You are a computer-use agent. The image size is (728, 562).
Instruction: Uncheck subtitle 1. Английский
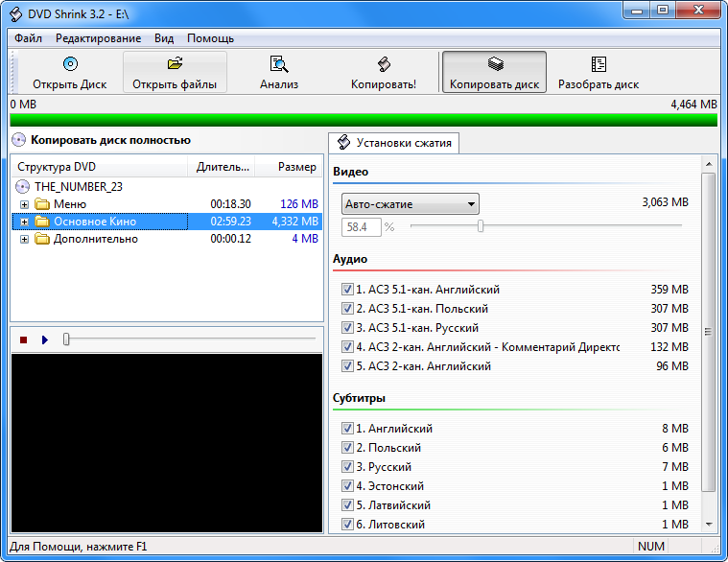coord(347,429)
